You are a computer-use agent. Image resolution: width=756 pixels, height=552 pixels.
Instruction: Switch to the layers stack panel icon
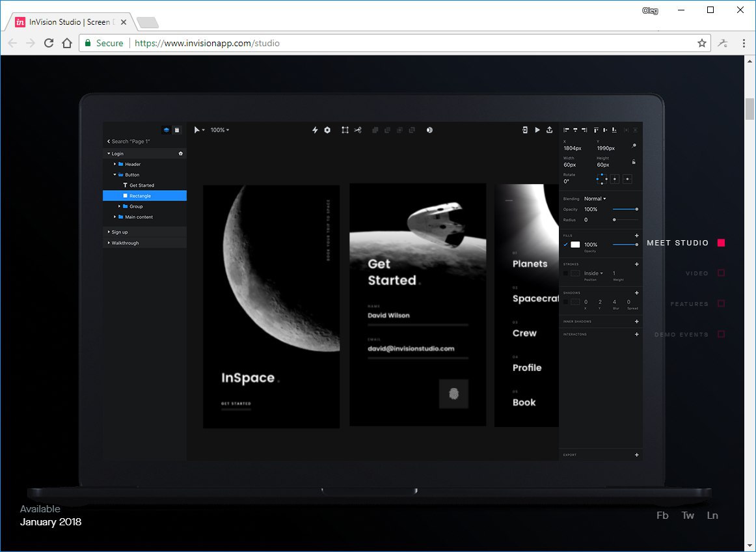point(167,130)
